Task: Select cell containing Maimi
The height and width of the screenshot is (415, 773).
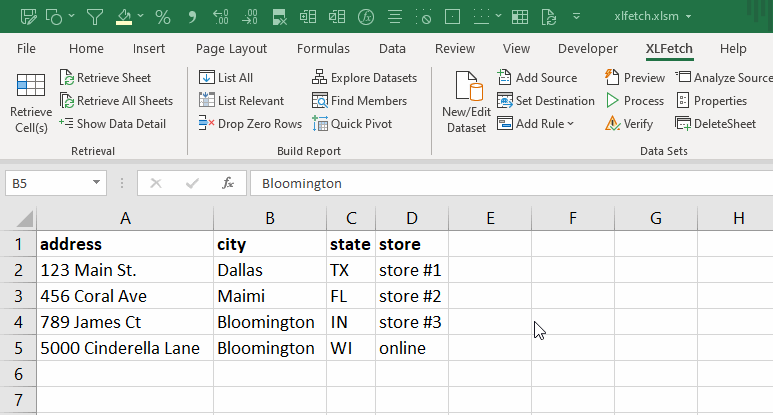Action: point(269,296)
